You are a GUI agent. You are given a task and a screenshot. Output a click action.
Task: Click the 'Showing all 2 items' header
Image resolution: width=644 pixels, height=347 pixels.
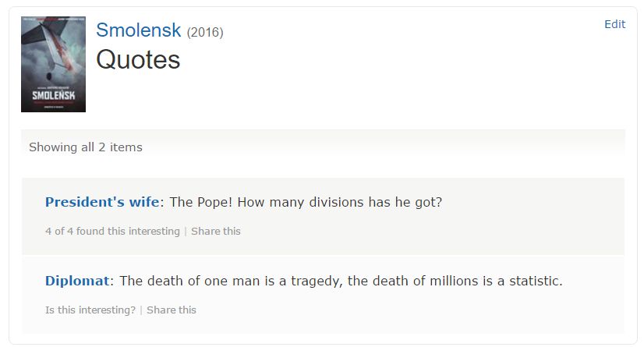[86, 147]
